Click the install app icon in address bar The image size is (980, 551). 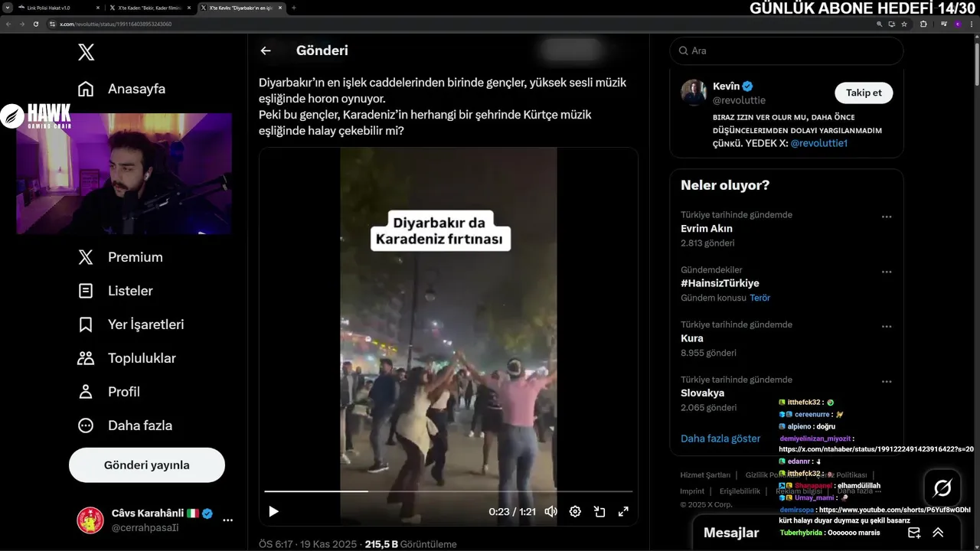click(892, 24)
